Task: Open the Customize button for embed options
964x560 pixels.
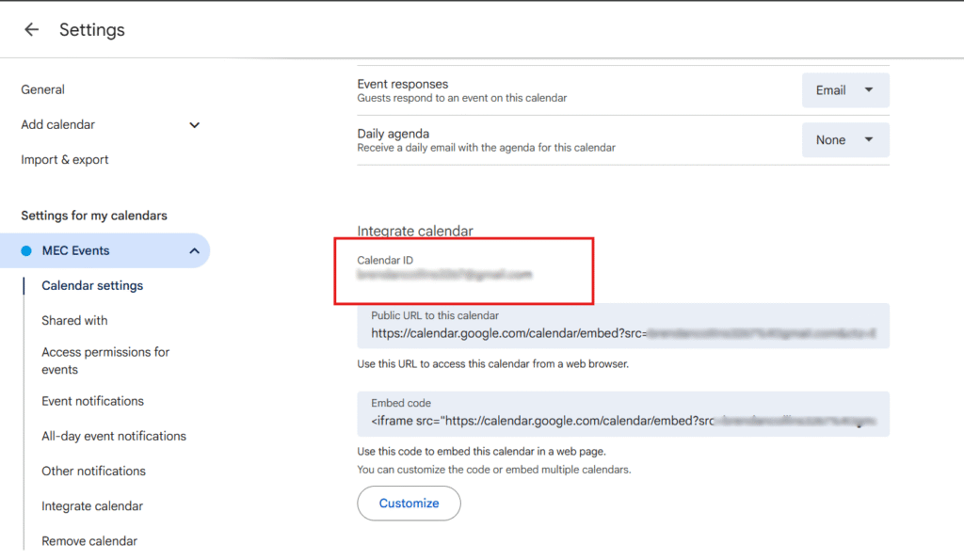Action: coord(409,504)
